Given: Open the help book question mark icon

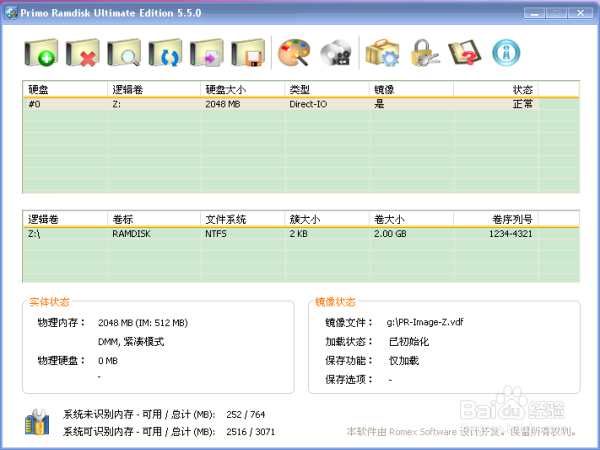Looking at the screenshot, I should [x=465, y=53].
